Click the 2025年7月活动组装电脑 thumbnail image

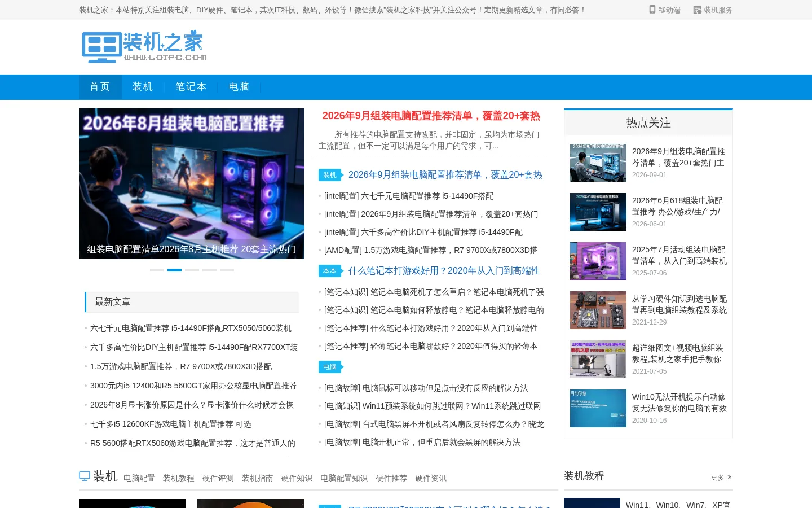[x=598, y=261]
